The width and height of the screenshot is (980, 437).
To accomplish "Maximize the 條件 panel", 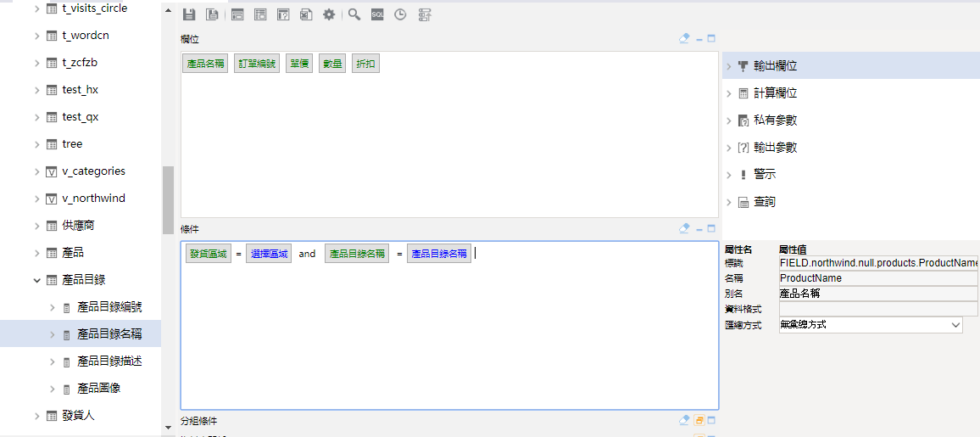I will coord(711,228).
